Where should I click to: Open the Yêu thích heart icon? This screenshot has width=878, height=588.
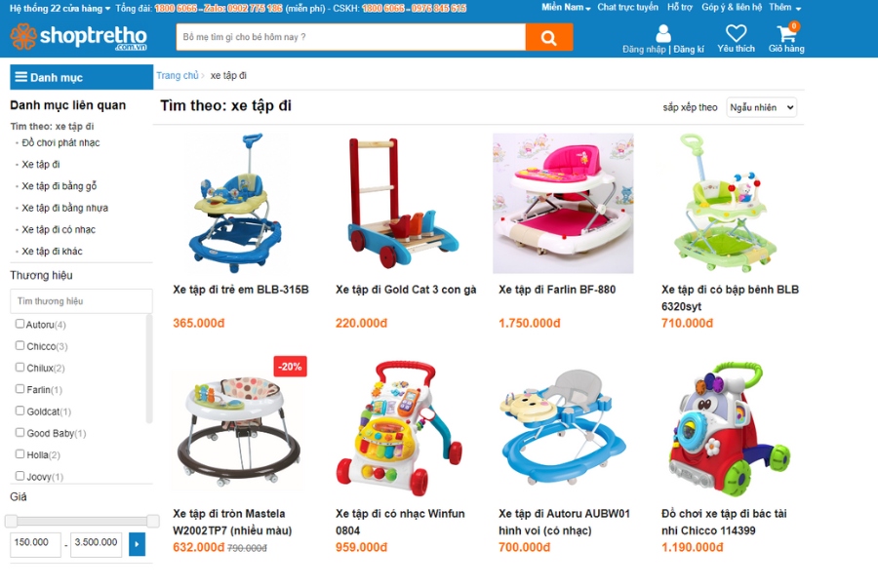[x=736, y=33]
